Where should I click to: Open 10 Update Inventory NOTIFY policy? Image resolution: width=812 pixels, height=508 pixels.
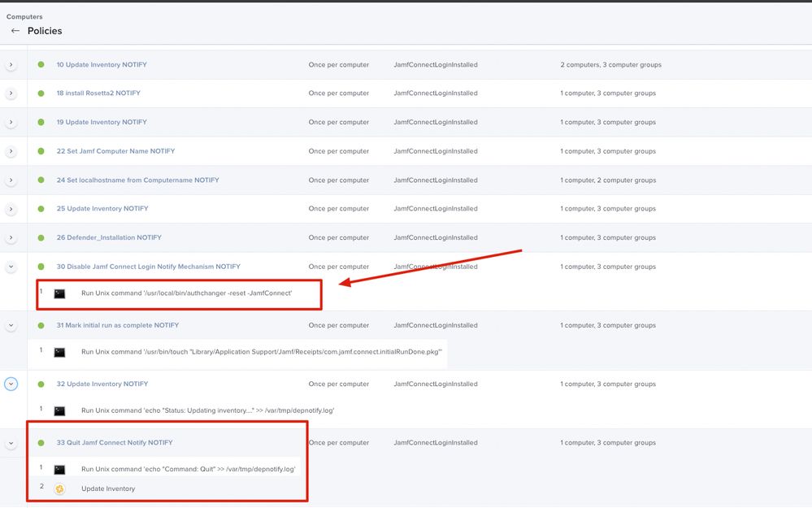tap(102, 65)
